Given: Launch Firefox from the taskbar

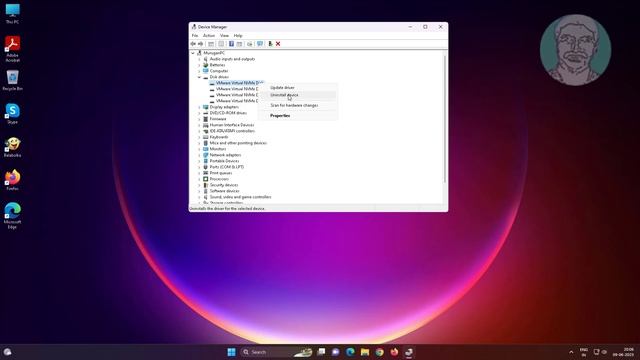Looking at the screenshot, I should click(394, 352).
